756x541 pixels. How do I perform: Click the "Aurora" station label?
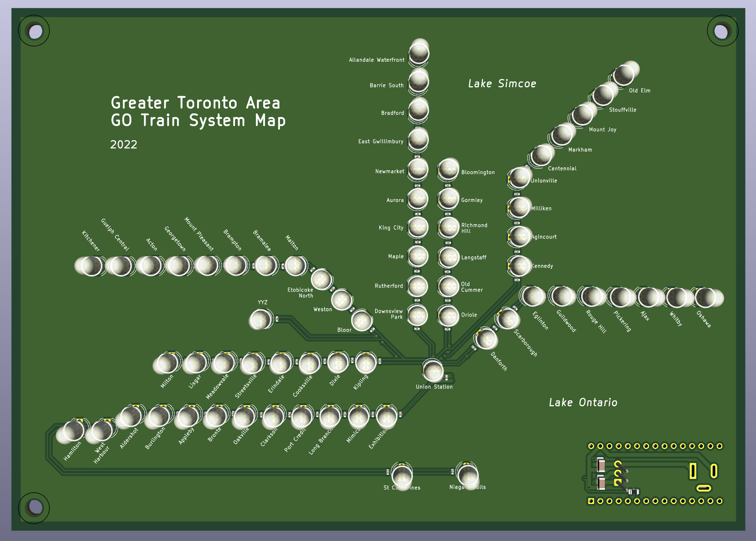click(395, 200)
